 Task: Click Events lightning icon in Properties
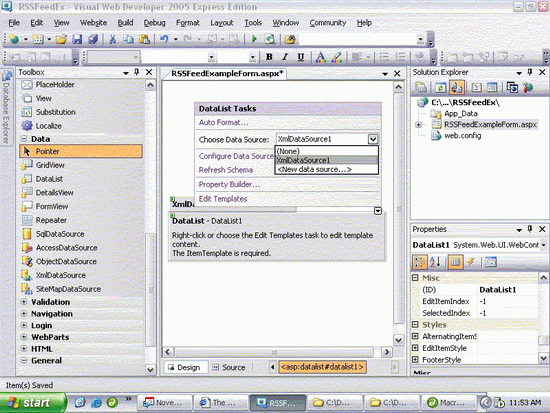[471, 262]
